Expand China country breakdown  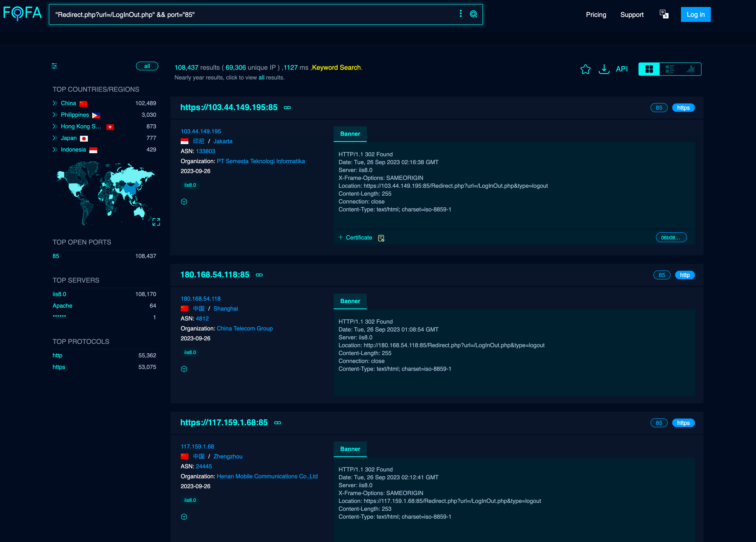55,103
